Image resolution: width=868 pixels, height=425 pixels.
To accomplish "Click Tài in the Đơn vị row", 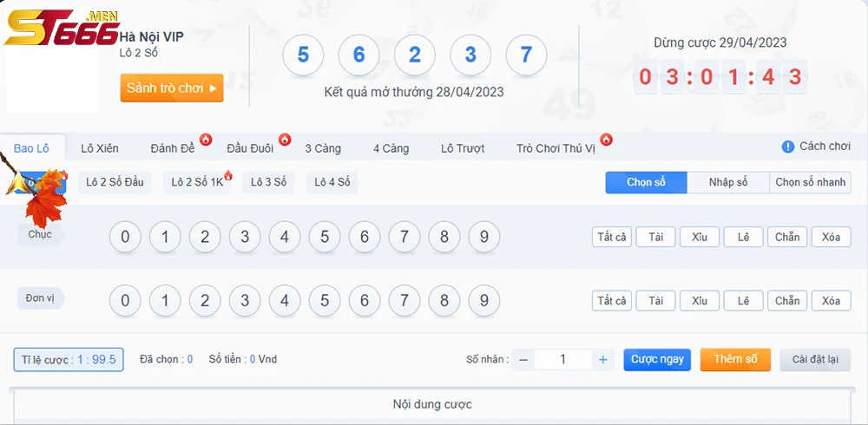I will pos(656,300).
